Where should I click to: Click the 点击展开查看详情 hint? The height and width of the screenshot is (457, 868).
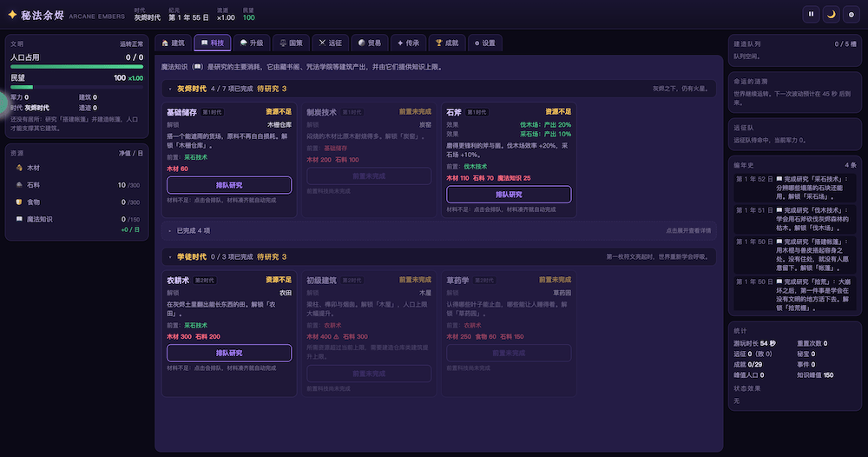[x=688, y=230]
